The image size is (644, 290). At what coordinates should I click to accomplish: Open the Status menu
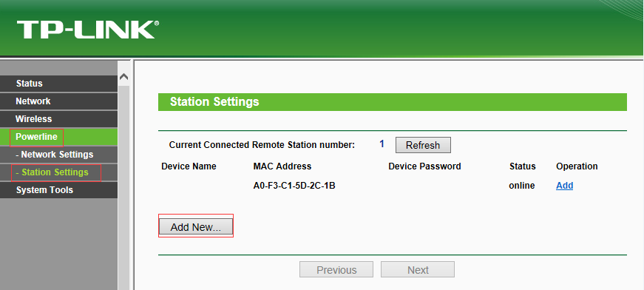[58, 84]
